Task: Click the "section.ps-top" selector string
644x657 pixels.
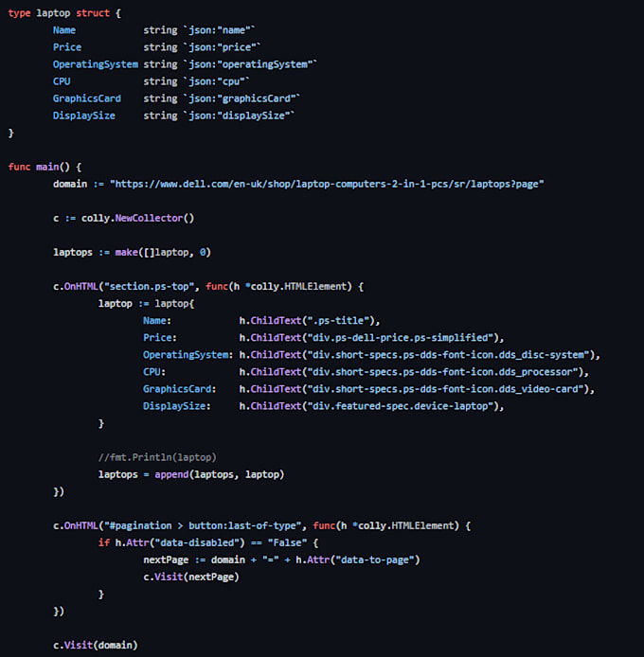Action: coord(149,287)
